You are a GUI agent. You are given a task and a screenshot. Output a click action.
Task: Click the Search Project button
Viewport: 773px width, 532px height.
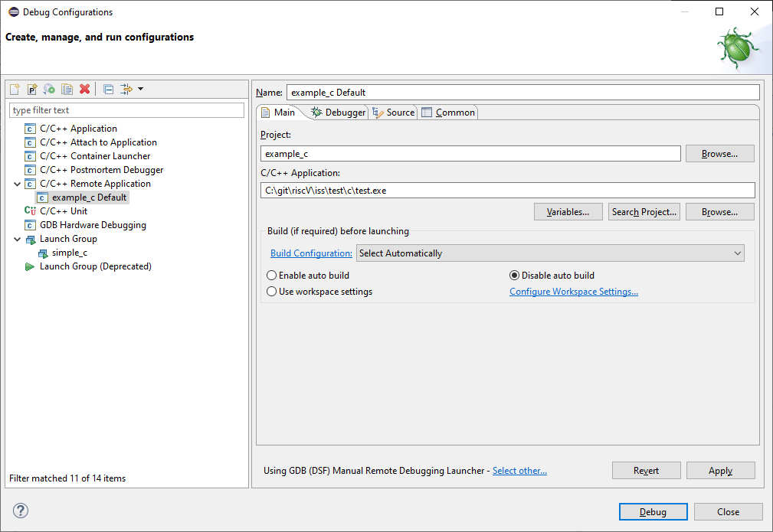tap(644, 212)
